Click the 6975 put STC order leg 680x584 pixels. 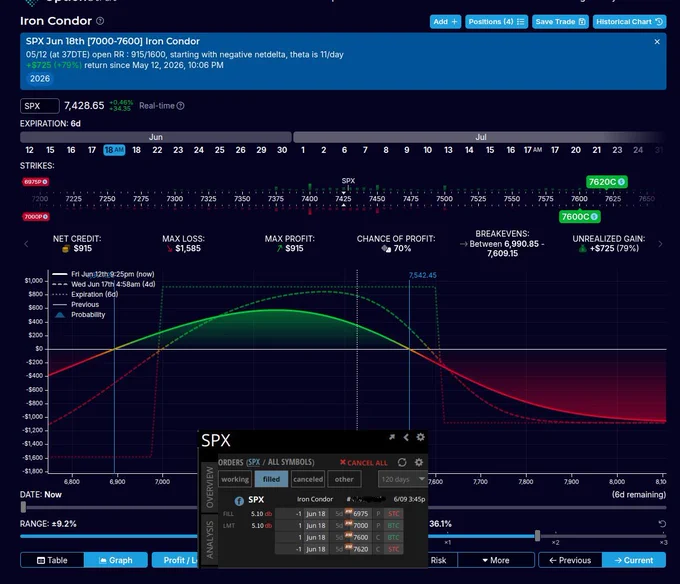tap(339, 514)
